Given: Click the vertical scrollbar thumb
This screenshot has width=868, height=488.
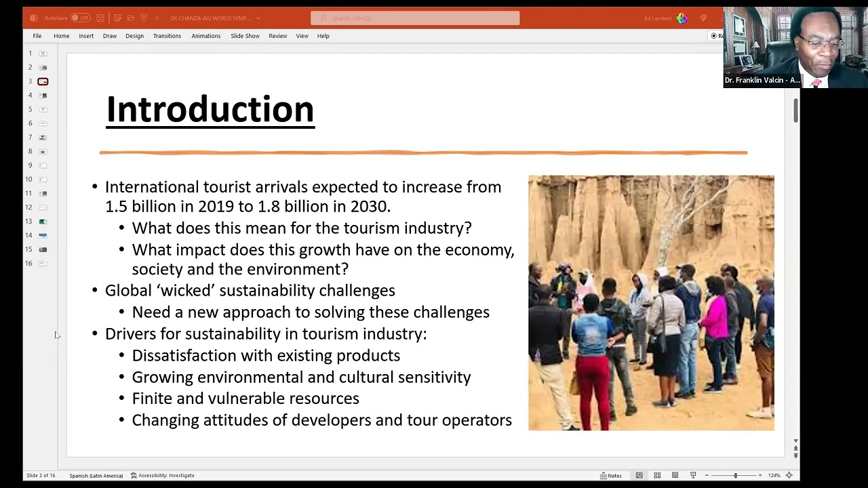Looking at the screenshot, I should click(795, 110).
